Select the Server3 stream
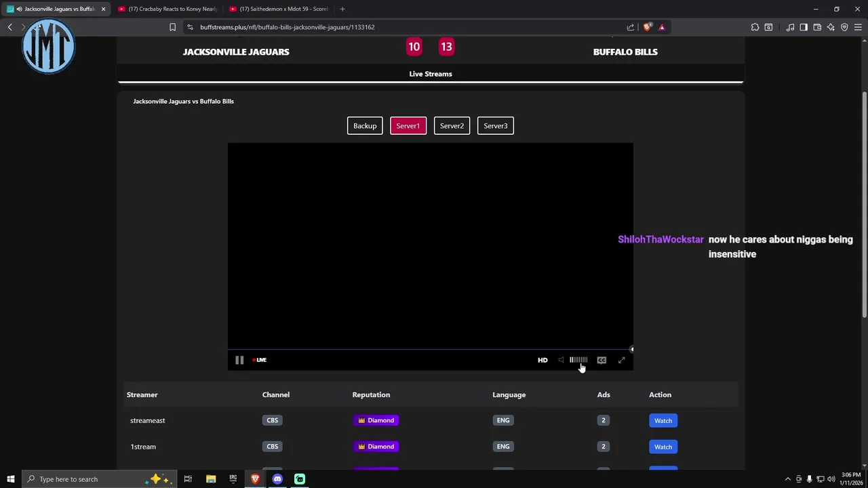This screenshot has width=868, height=488. 496,125
